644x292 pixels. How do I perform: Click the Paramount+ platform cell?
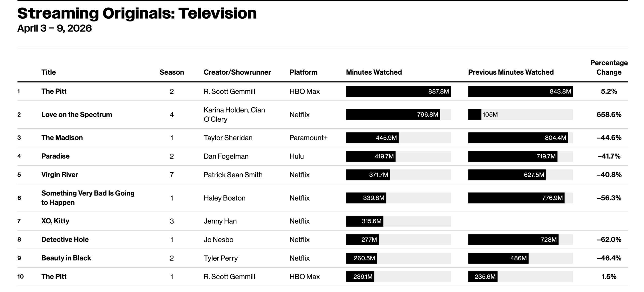(308, 138)
